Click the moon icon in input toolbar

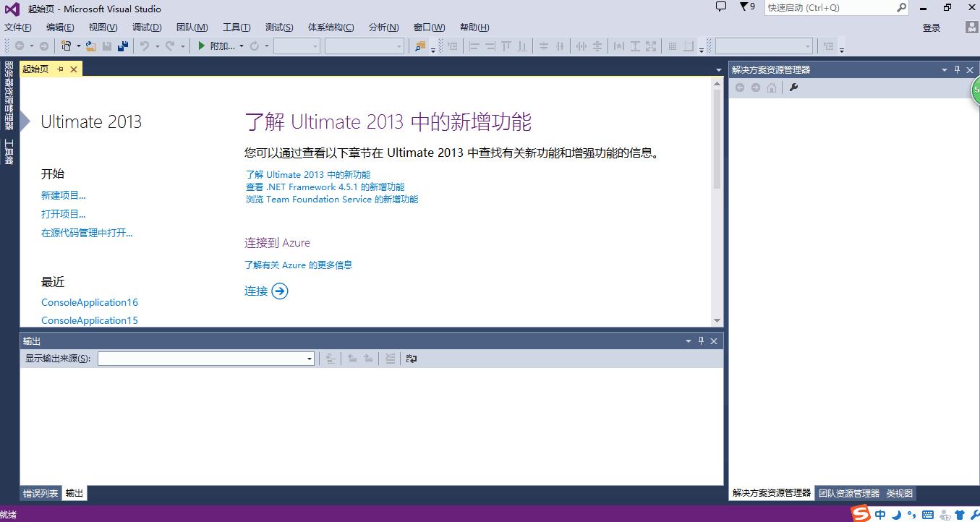click(897, 515)
